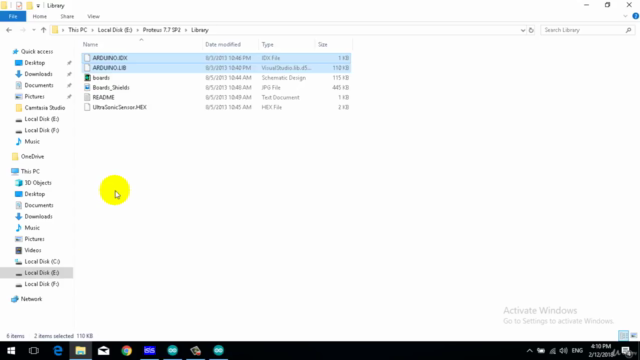The image size is (640, 360).
Task: Open Pictures under This PC
Action: pos(34,239)
